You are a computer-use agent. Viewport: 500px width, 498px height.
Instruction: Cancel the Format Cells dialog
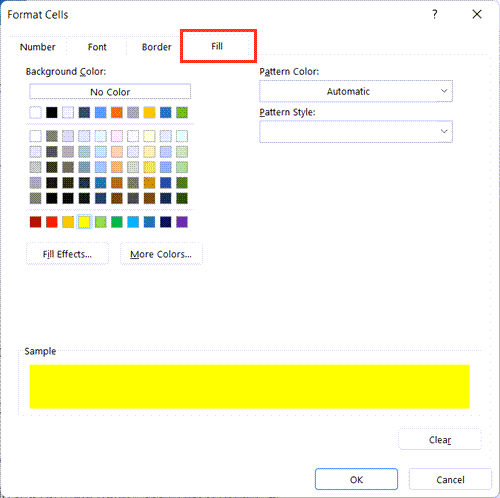(450, 479)
